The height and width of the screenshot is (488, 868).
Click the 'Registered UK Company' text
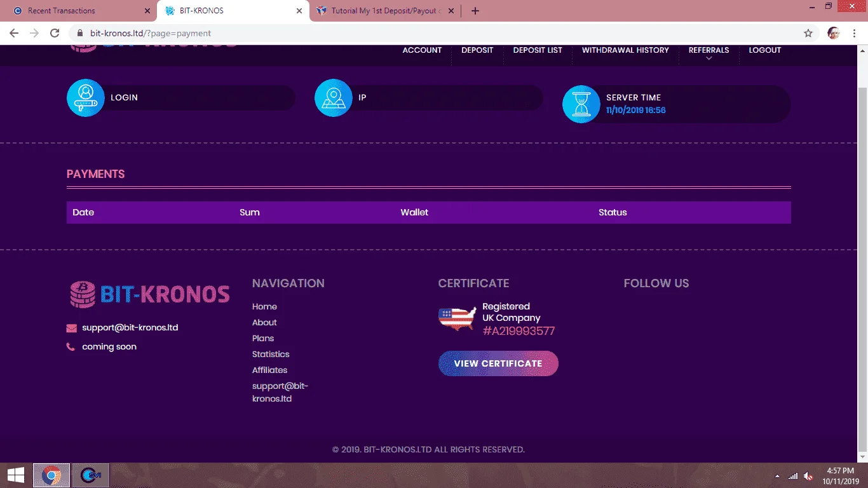[x=512, y=312]
